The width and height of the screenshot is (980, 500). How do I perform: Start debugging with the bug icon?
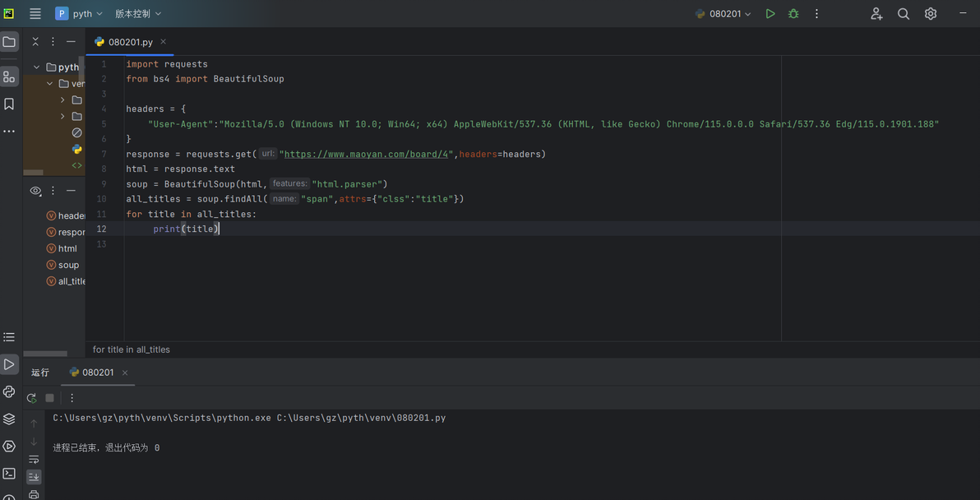(x=793, y=14)
